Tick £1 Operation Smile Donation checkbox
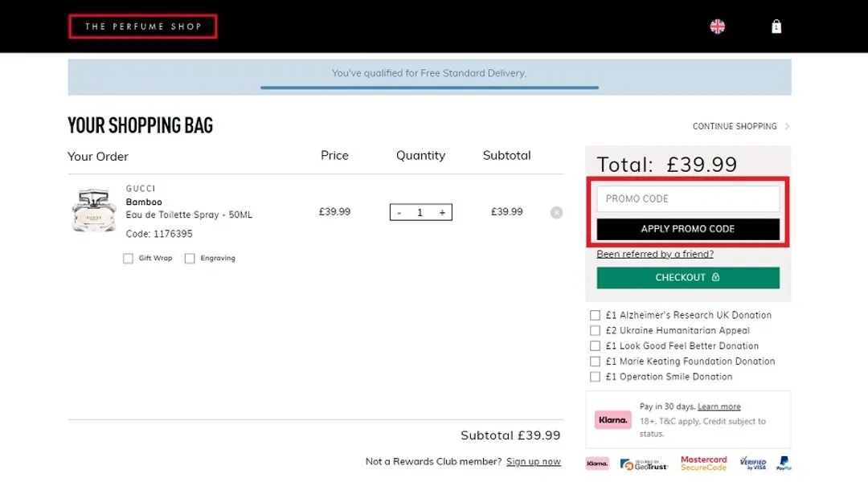Image resolution: width=868 pixels, height=482 pixels. tap(595, 377)
